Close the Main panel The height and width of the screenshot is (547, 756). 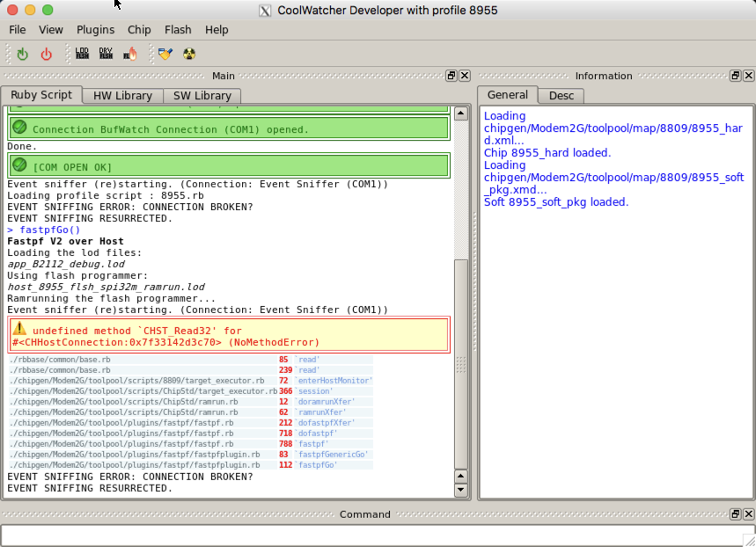pos(465,76)
